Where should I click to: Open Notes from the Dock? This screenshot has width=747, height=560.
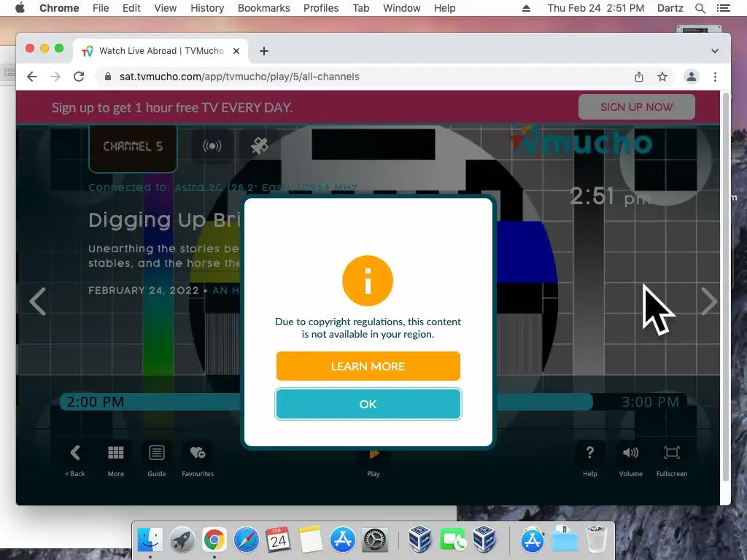tap(310, 540)
